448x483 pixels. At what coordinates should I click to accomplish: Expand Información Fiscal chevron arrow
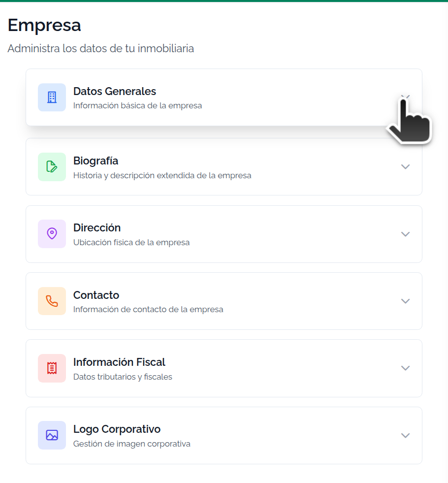pyautogui.click(x=405, y=368)
